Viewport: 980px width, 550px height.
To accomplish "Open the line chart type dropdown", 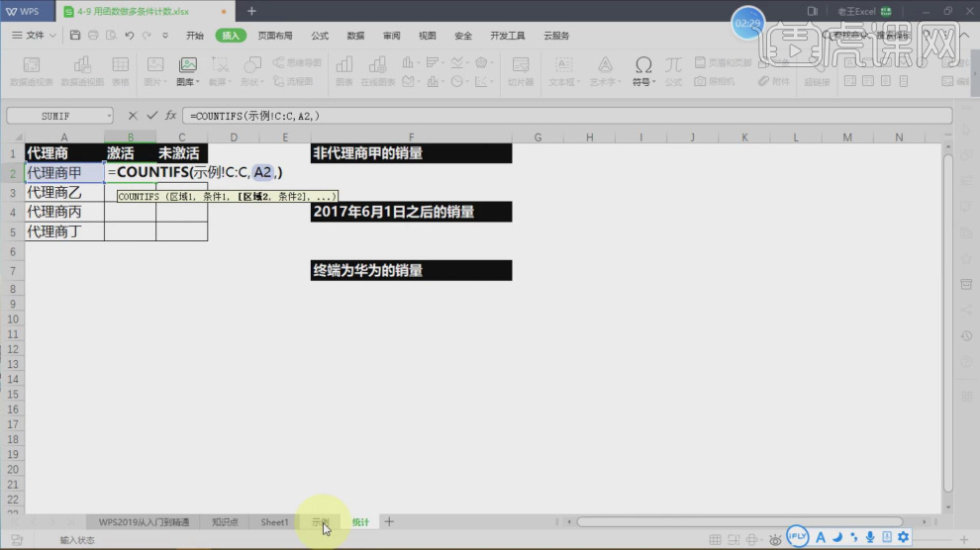I will 458,62.
